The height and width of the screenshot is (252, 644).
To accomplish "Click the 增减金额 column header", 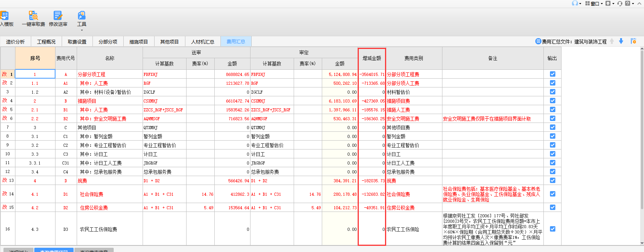I will point(372,58).
